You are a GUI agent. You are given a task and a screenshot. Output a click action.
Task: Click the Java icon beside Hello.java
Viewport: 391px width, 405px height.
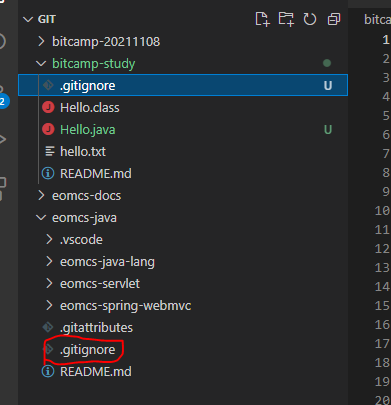coord(48,129)
